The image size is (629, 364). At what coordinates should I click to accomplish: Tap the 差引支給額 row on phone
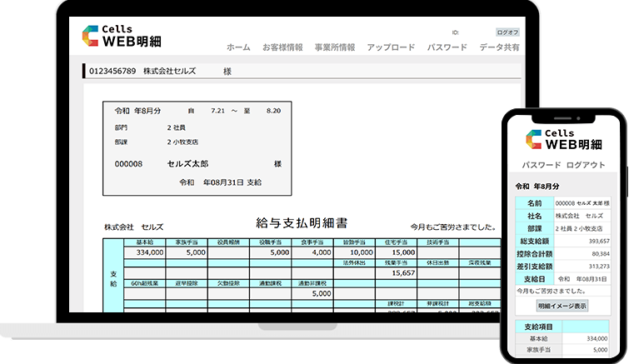563,266
